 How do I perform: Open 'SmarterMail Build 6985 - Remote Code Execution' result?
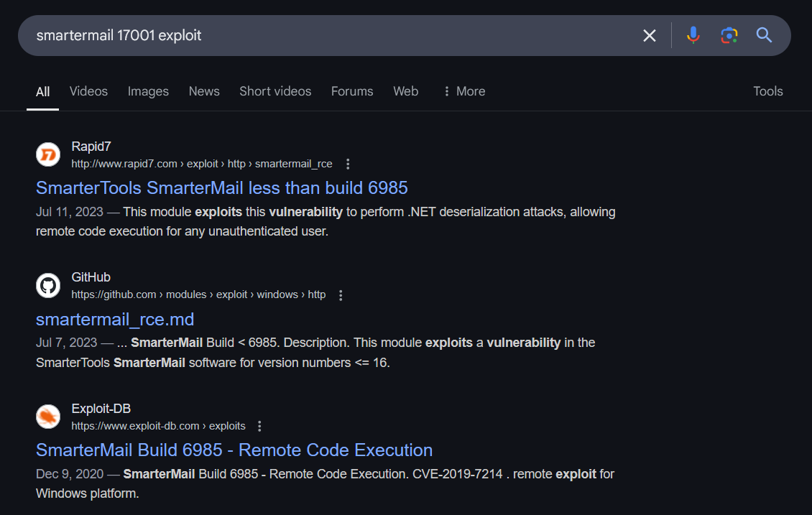234,450
